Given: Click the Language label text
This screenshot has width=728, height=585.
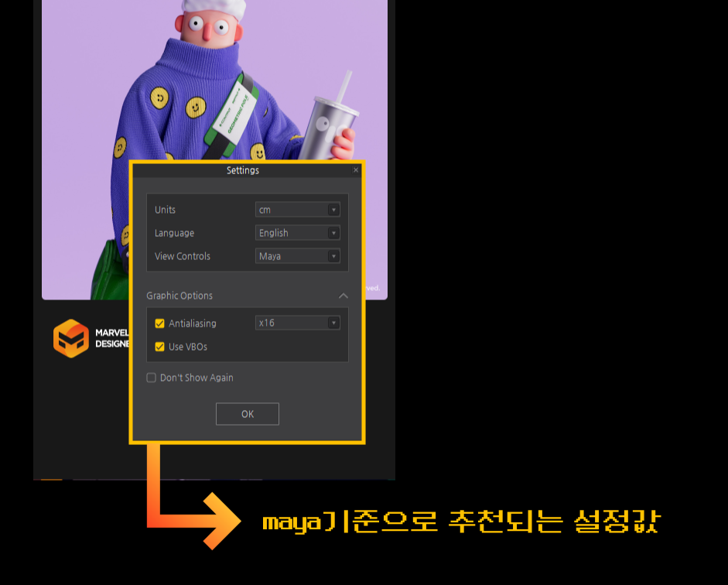Looking at the screenshot, I should click(x=175, y=233).
